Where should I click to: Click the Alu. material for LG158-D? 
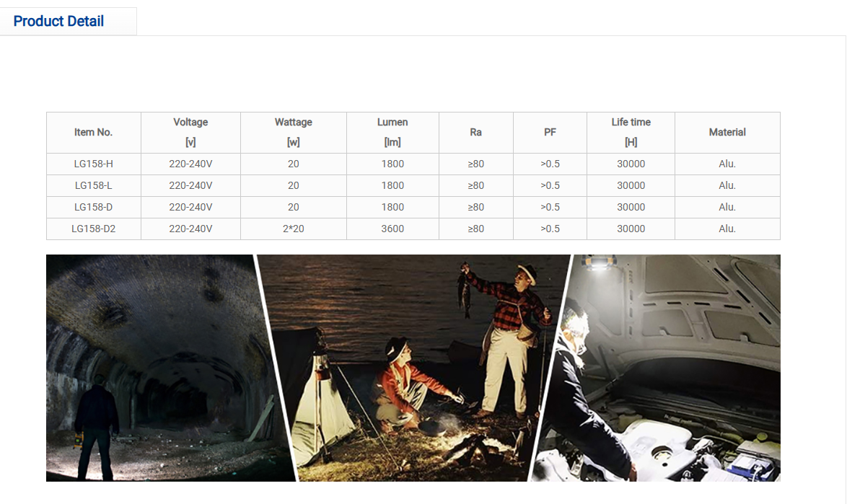(x=727, y=207)
